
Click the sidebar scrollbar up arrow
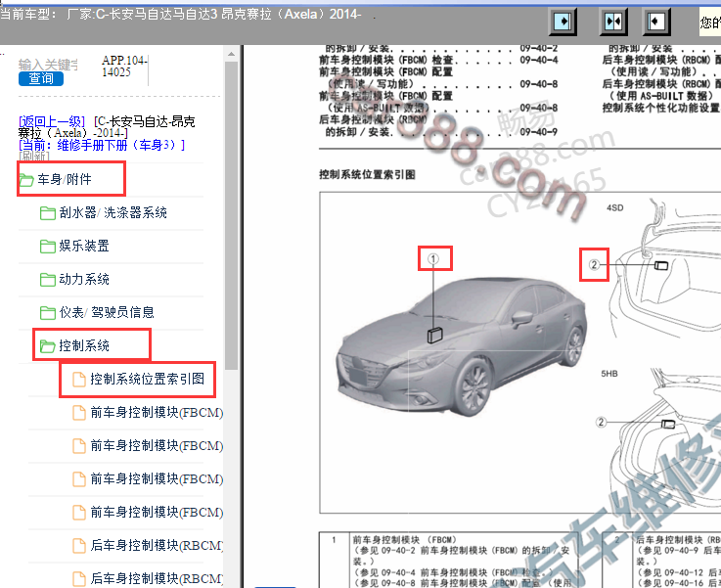tap(231, 54)
